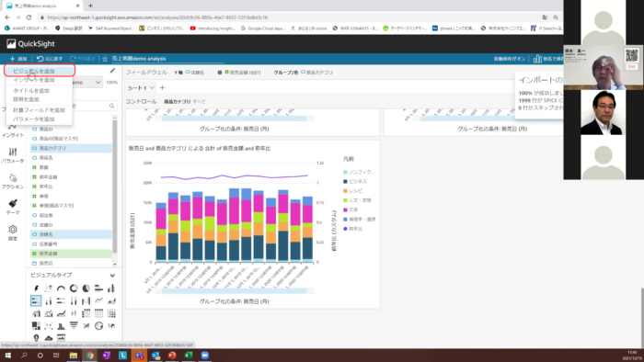Select the 販売金額 field in field list
Screen dimensions: 644x362
(71, 254)
